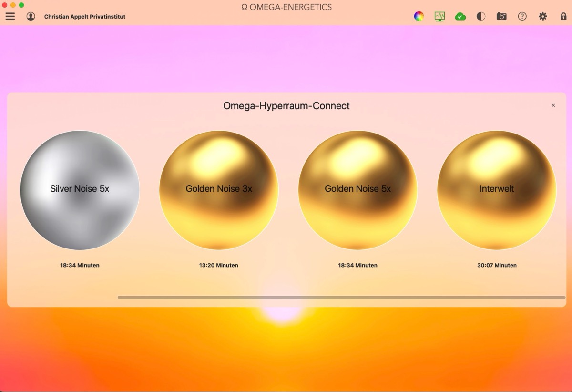Choose the Golden Noise 5x sphere

tap(358, 190)
